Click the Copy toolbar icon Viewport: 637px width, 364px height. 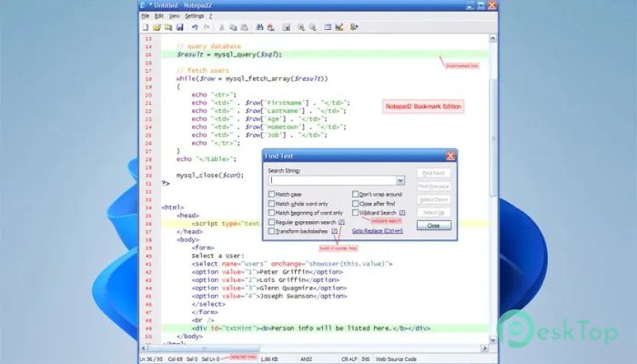coord(233,27)
